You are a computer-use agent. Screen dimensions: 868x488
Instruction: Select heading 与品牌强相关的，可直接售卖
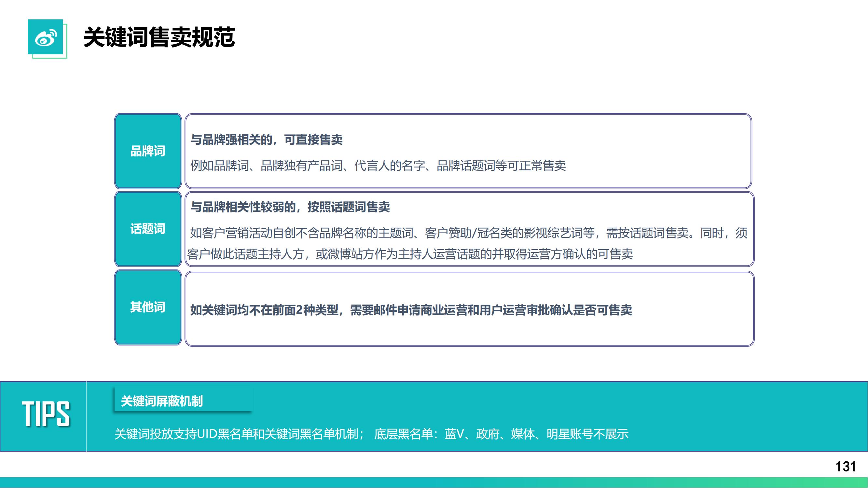coord(267,140)
